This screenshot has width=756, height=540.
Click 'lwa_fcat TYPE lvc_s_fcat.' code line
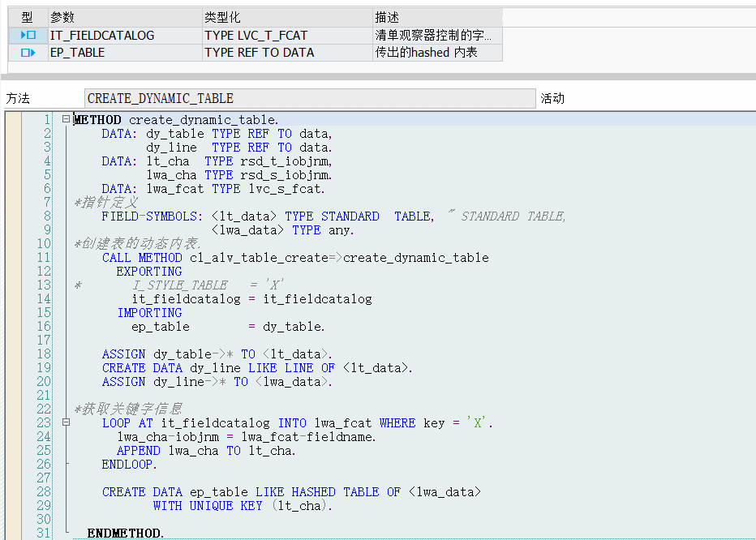pos(236,189)
